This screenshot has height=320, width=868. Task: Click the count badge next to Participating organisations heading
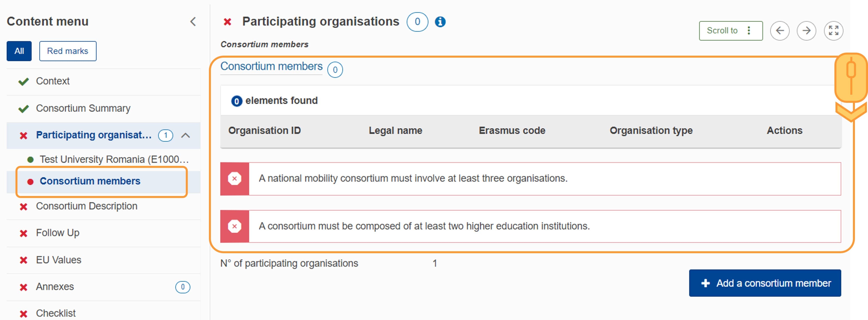417,22
